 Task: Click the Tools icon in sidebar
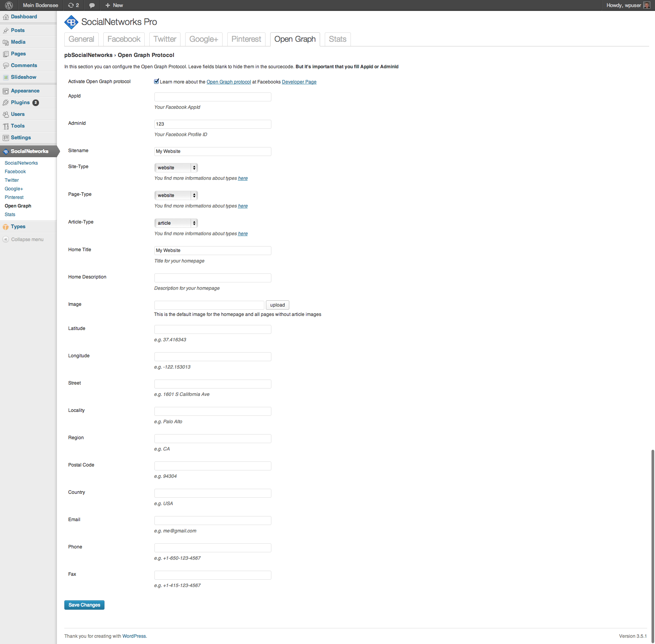pos(6,126)
